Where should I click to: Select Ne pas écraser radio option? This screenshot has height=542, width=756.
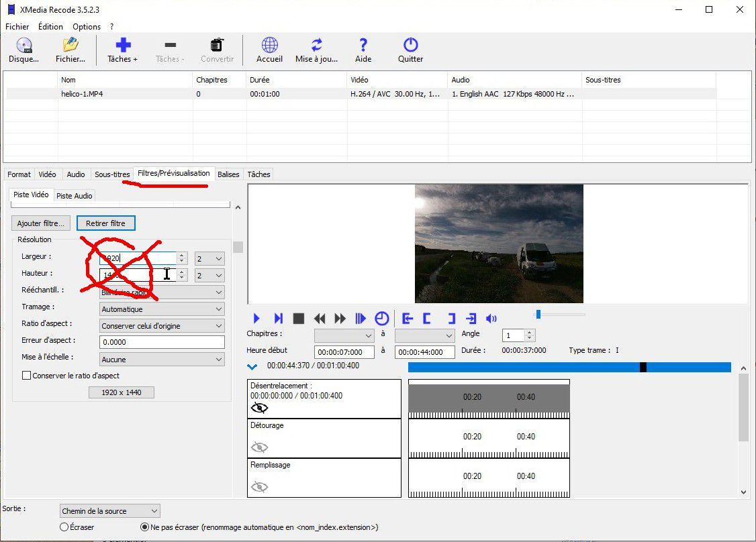[144, 527]
